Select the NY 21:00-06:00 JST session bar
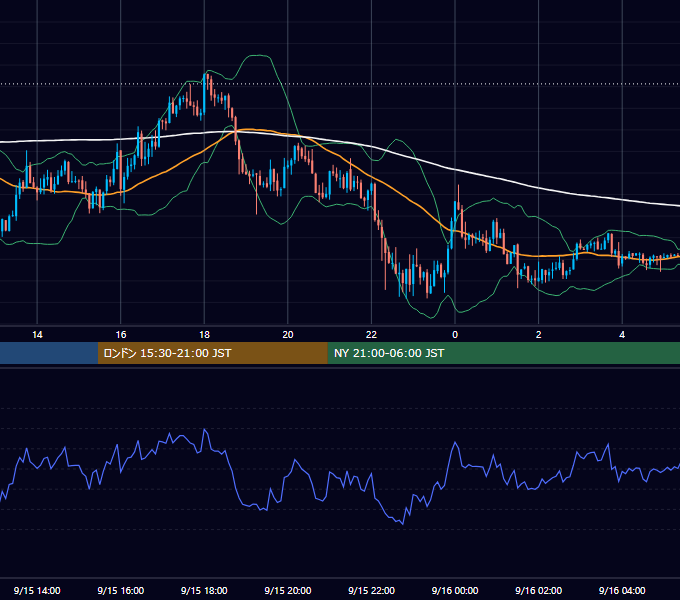Image resolution: width=680 pixels, height=600 pixels. 503,353
